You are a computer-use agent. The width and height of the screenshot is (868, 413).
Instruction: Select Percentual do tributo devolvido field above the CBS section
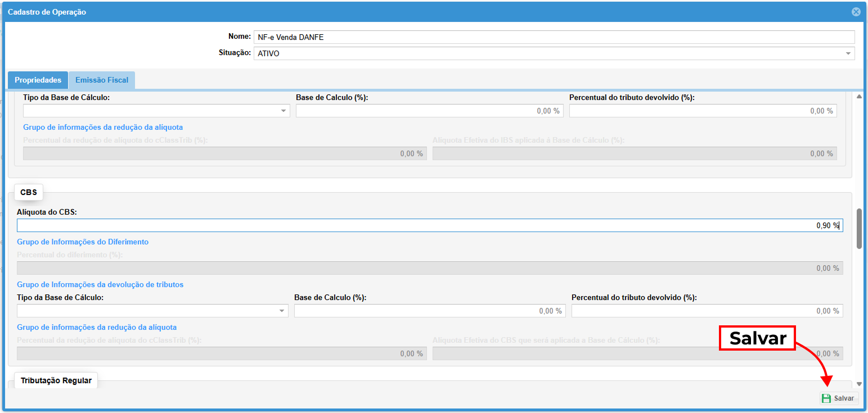tap(703, 111)
